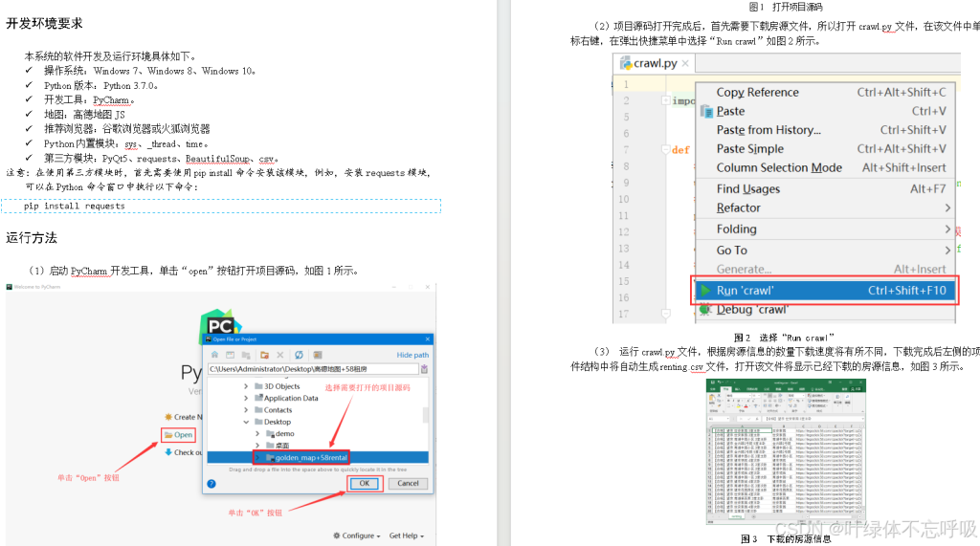Expand the 3D Objects folder

click(x=246, y=386)
